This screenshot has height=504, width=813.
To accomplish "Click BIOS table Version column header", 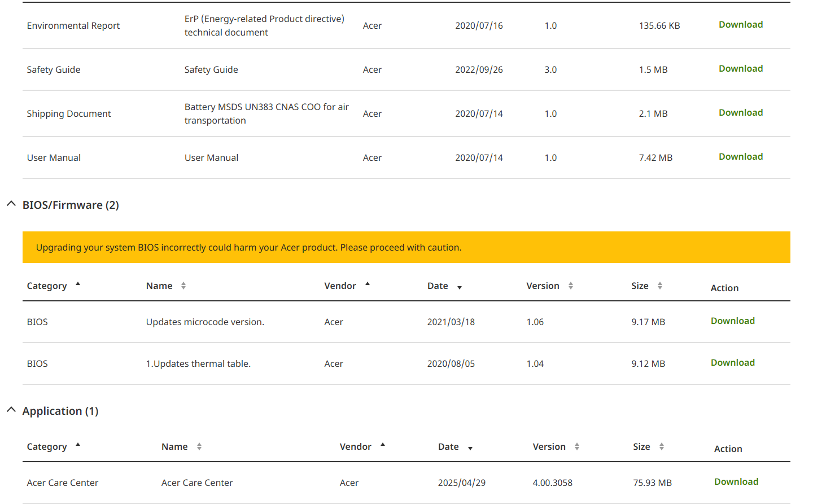I will pos(543,286).
